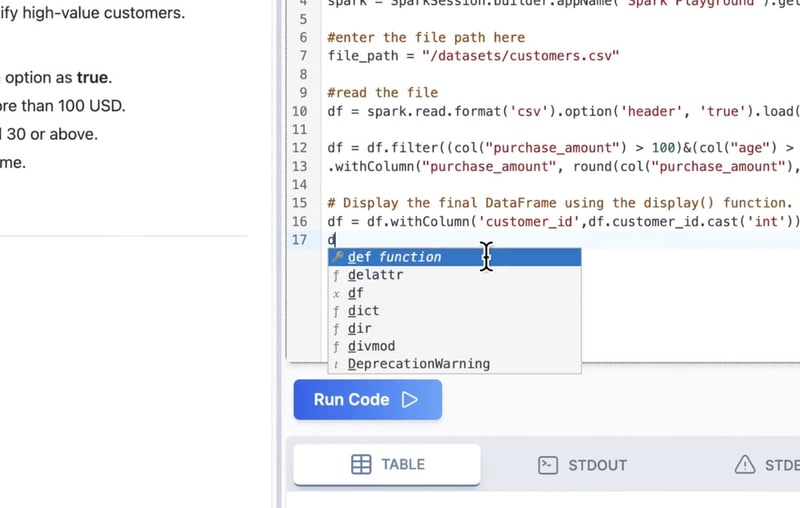Viewport: 800px width, 508px height.
Task: Click the "#enter the file path here" comment
Action: (425, 38)
